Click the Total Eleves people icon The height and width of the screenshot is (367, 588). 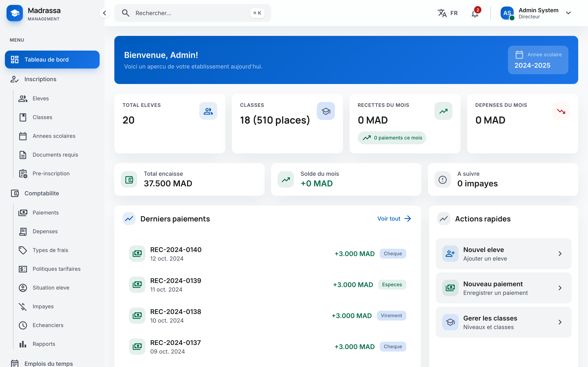coord(208,111)
